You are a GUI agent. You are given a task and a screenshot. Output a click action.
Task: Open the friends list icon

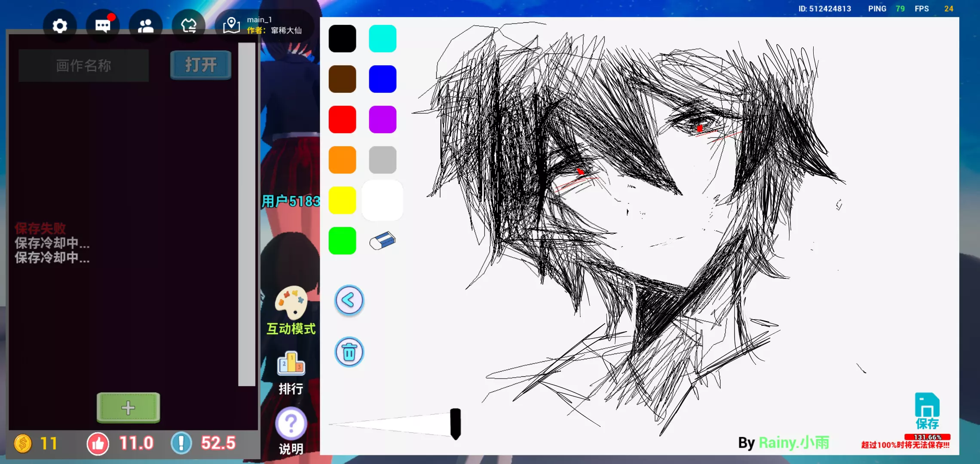(146, 26)
